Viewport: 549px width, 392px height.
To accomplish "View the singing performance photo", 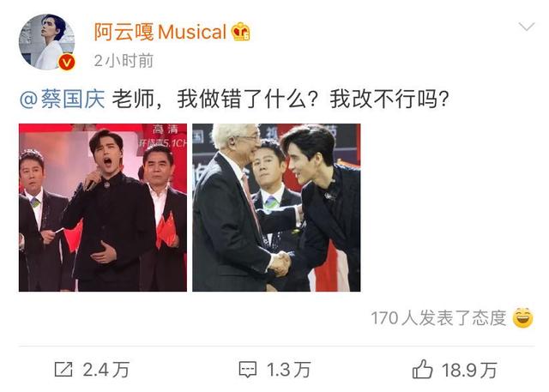I will point(103,208).
